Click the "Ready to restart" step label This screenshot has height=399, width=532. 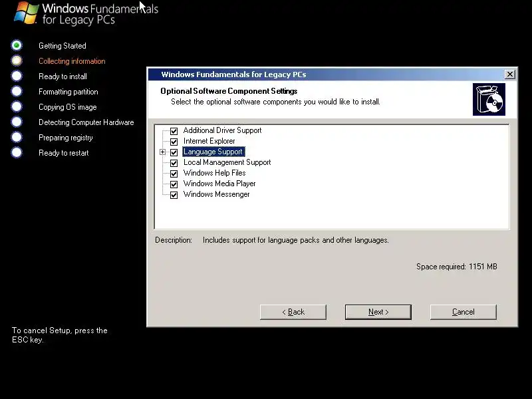click(x=63, y=153)
